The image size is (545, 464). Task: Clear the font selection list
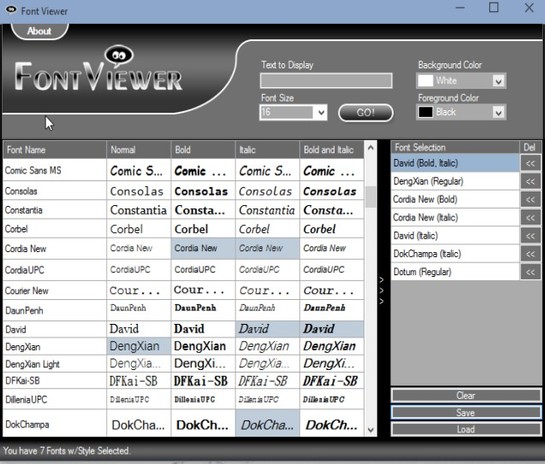coord(466,396)
